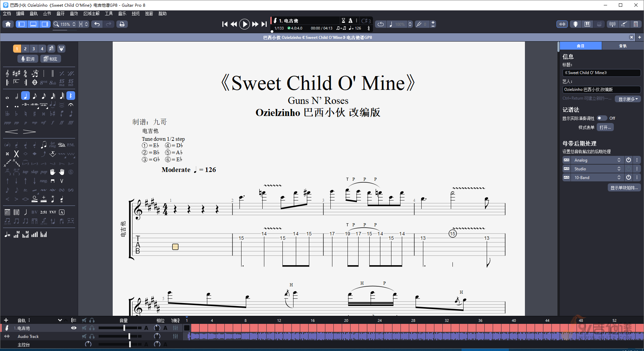
Task: Open the key signature sharps tool
Action: click(x=16, y=73)
